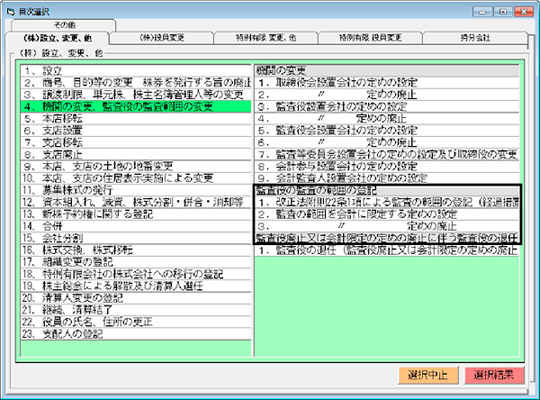
Task: Choose 5.監査役会設置会社の定めの設定
Action: [x=387, y=130]
